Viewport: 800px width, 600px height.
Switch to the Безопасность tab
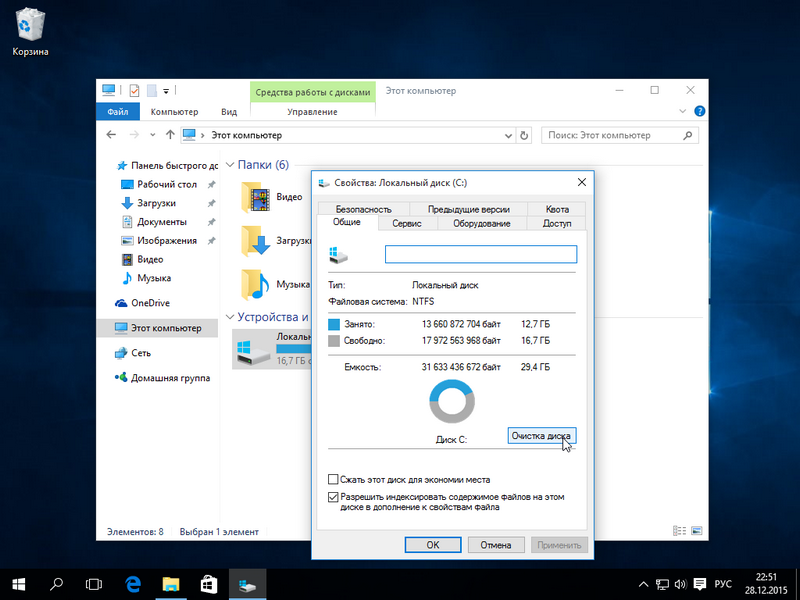[x=363, y=209]
